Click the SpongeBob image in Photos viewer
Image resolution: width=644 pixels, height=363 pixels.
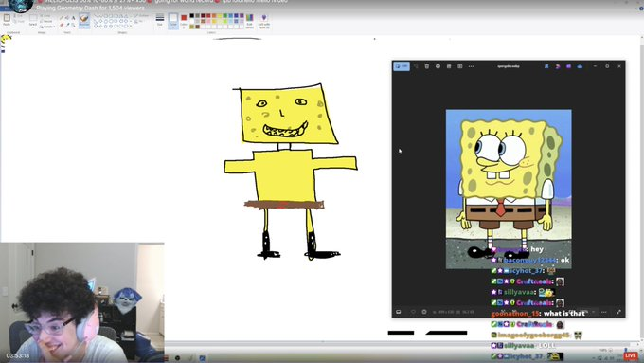coord(509,190)
